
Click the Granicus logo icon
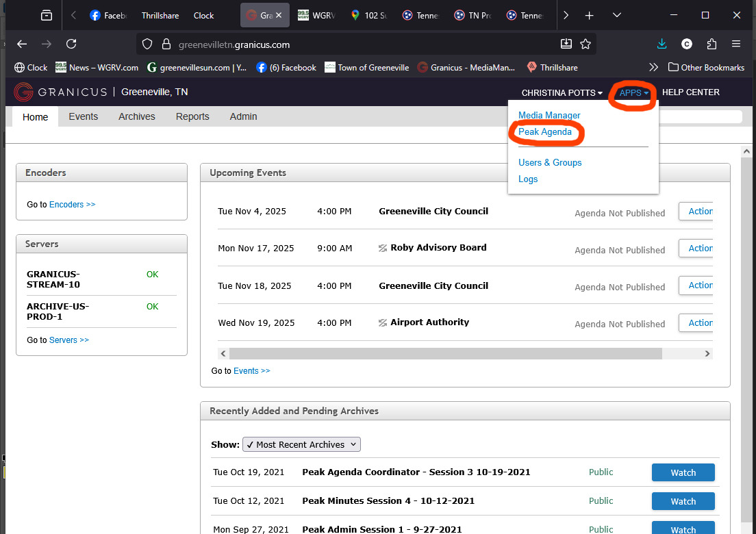(x=23, y=92)
